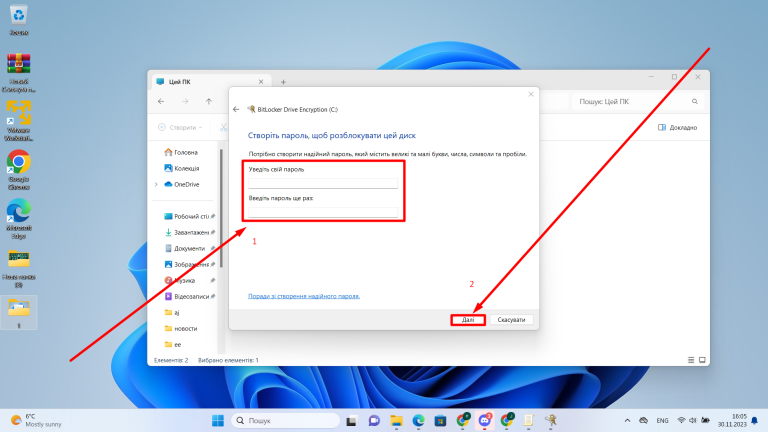The image size is (768, 432).
Task: Click the search magnifier in Explorer
Action: (x=695, y=101)
